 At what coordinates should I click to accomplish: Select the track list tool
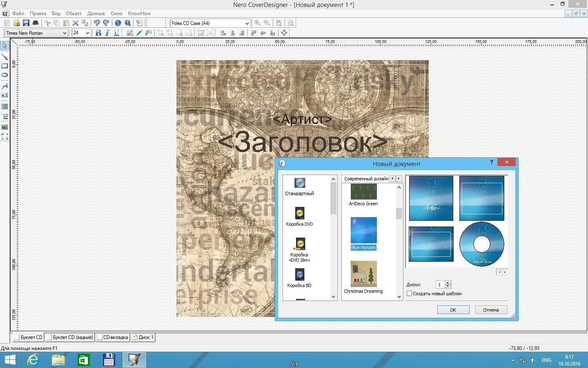coord(4,106)
